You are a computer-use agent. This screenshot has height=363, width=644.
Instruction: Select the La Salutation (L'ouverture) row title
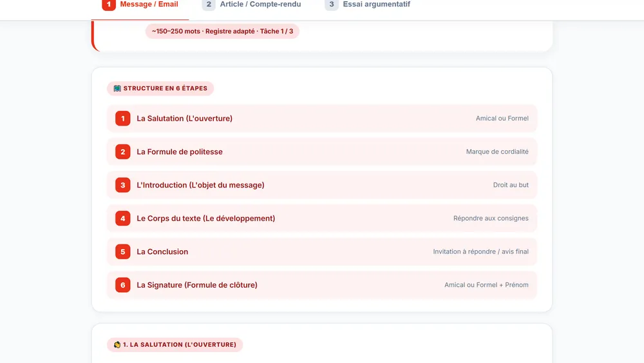tap(184, 119)
